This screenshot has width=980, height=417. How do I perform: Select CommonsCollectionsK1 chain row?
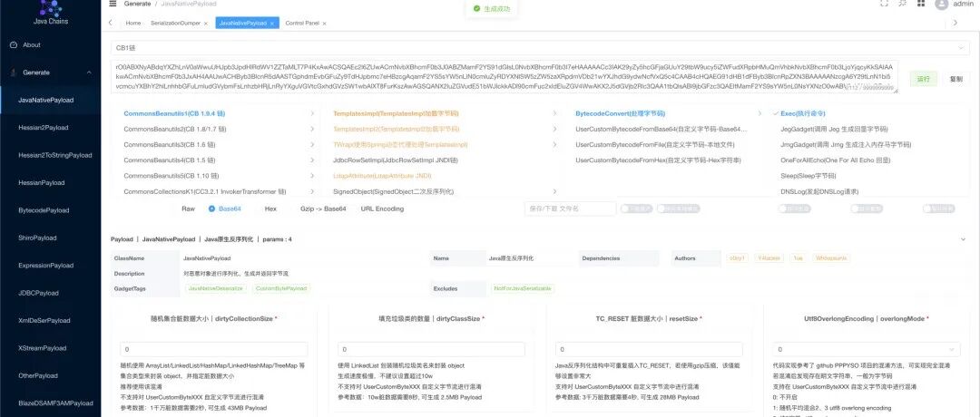click(205, 191)
